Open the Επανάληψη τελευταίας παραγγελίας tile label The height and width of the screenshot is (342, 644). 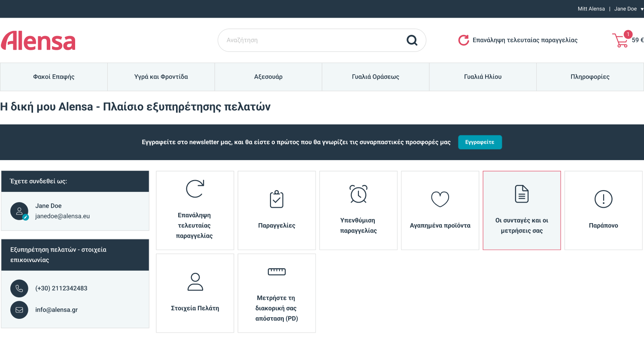click(x=195, y=226)
